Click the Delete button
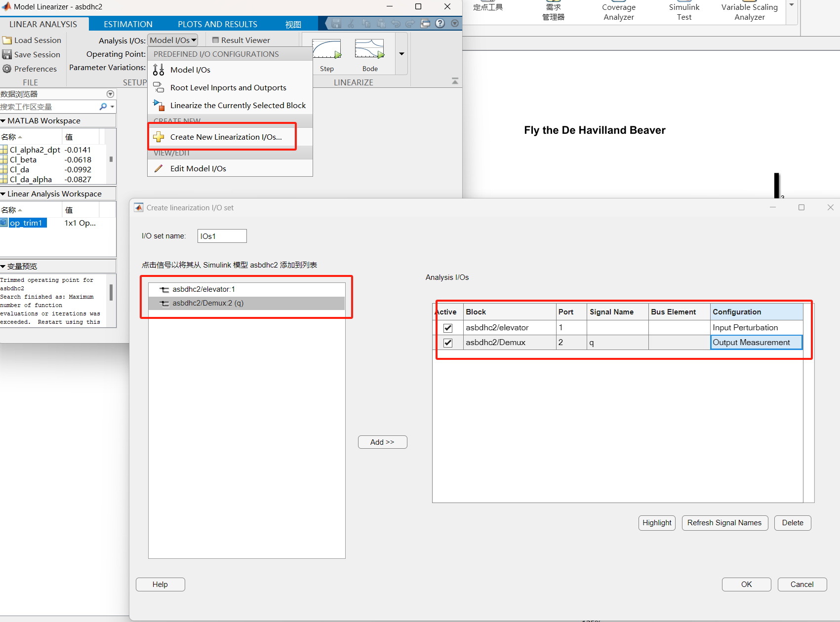This screenshot has width=840, height=622. tap(793, 523)
